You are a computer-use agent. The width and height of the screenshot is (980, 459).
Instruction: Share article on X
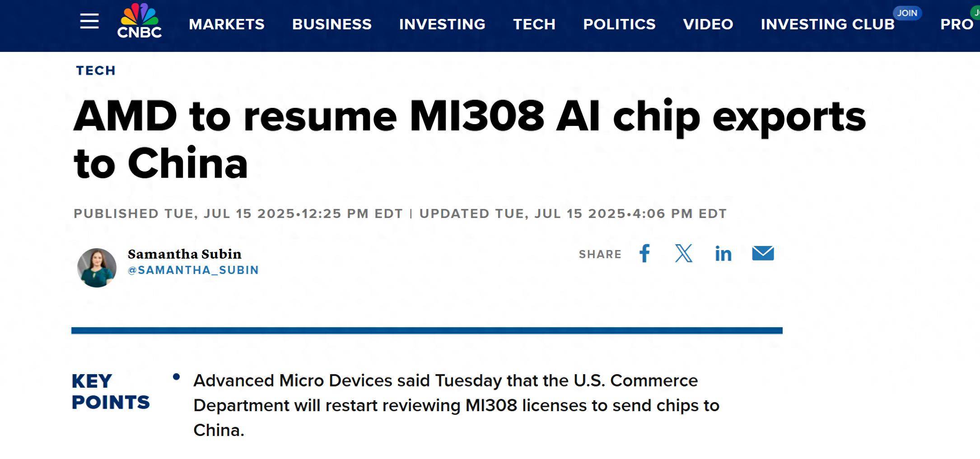(x=683, y=254)
